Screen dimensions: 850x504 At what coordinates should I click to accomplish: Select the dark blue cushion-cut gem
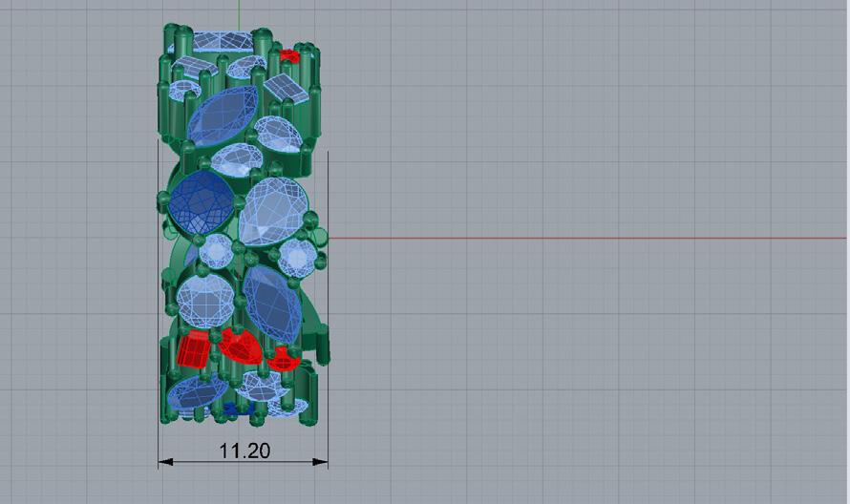[202, 203]
